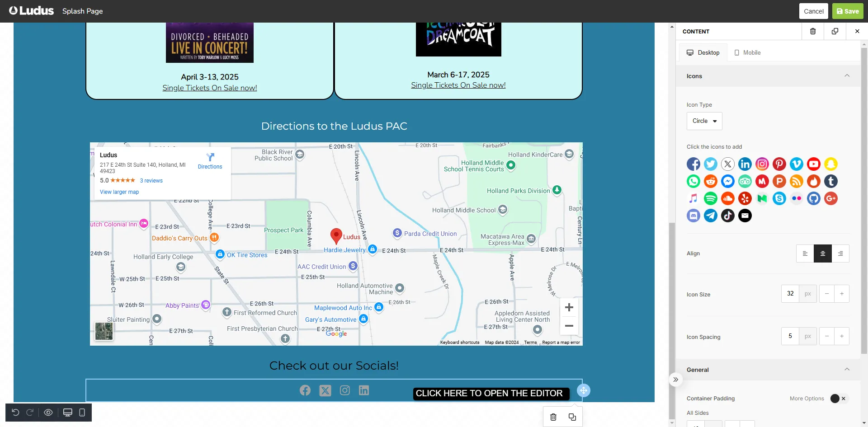
Task: Switch to the Desktop tab
Action: click(x=703, y=52)
